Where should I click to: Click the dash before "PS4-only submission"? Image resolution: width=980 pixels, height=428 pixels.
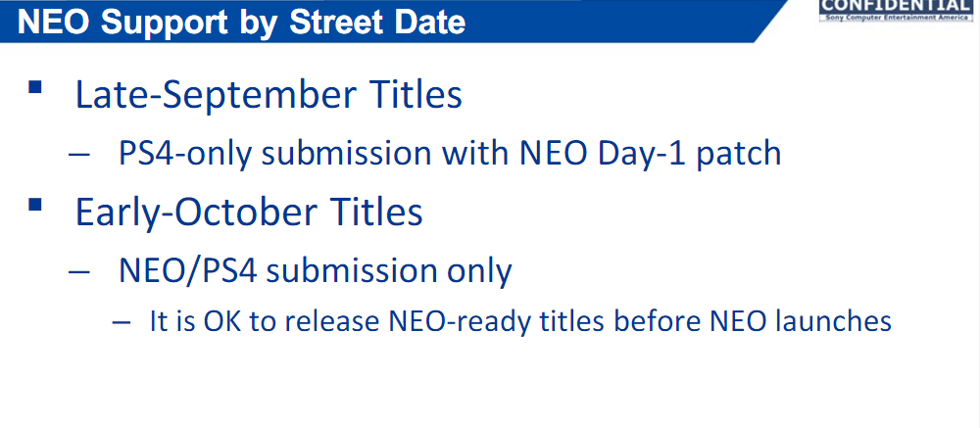click(x=80, y=155)
